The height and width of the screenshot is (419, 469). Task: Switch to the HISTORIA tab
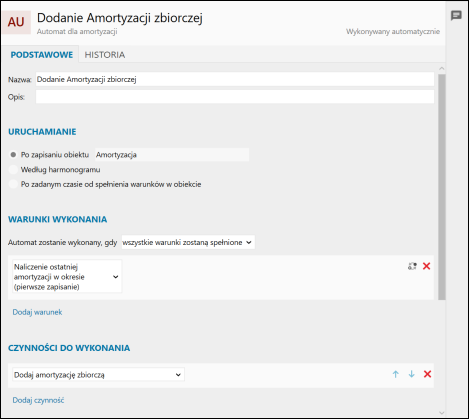click(105, 55)
